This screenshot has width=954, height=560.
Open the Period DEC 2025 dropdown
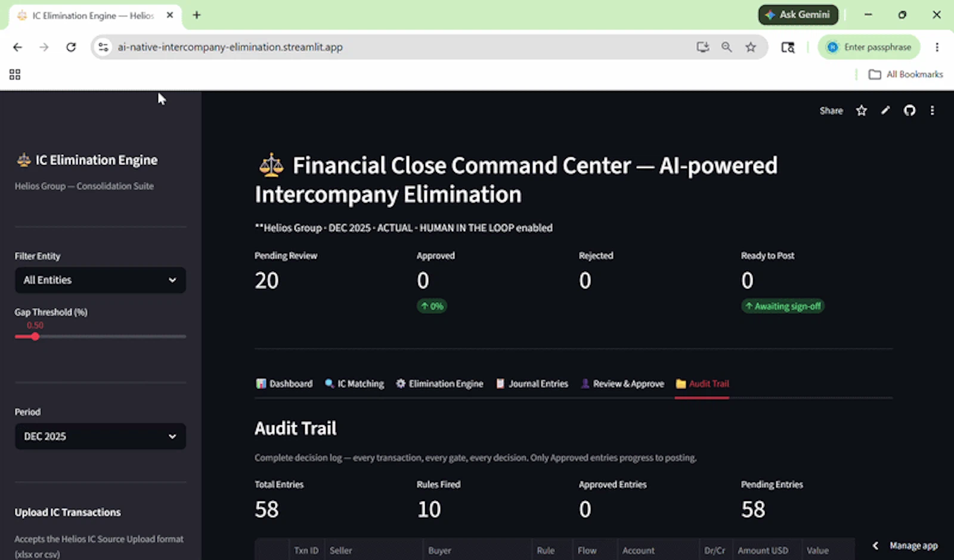100,437
